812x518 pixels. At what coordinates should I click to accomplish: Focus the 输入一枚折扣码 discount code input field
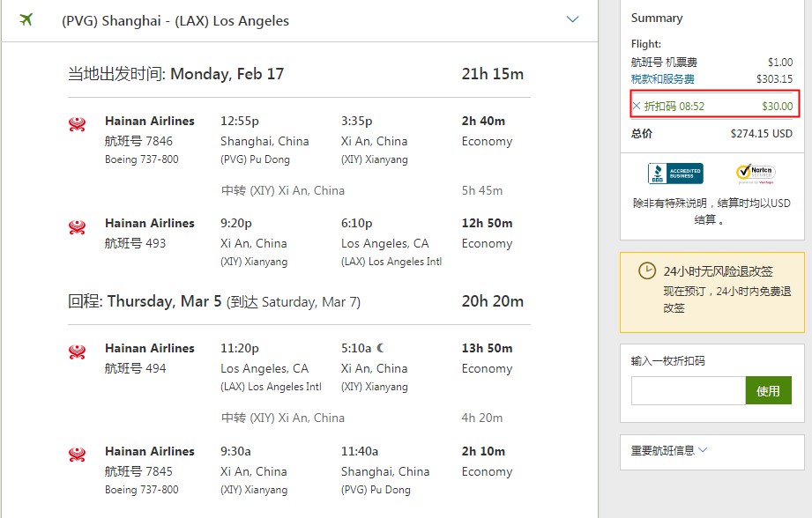[689, 390]
